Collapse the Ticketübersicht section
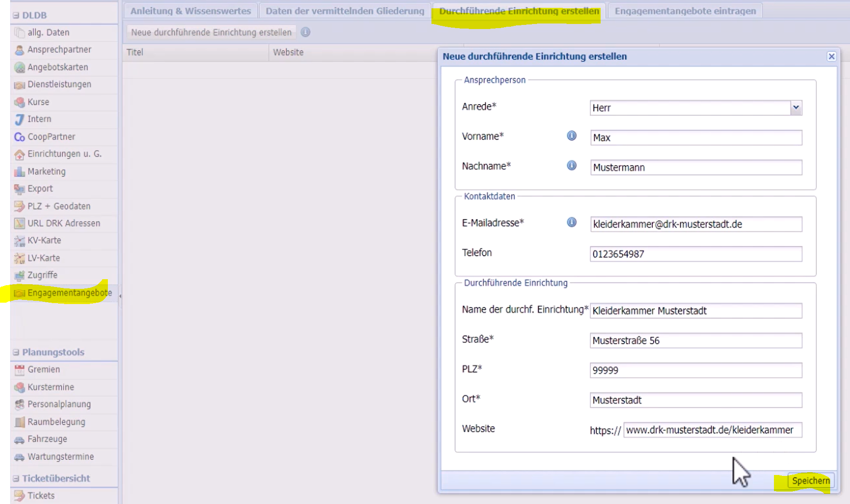This screenshot has height=504, width=850. [x=16, y=479]
